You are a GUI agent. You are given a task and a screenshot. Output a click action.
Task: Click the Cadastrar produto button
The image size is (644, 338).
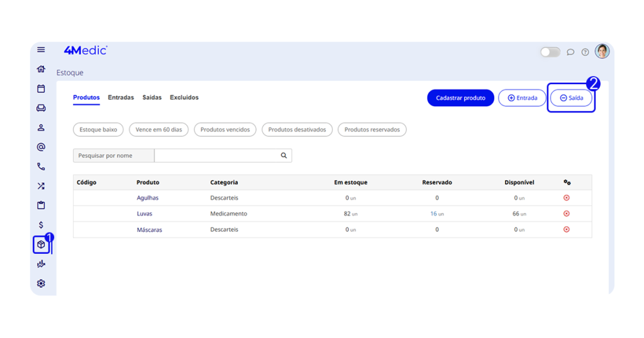tap(460, 98)
